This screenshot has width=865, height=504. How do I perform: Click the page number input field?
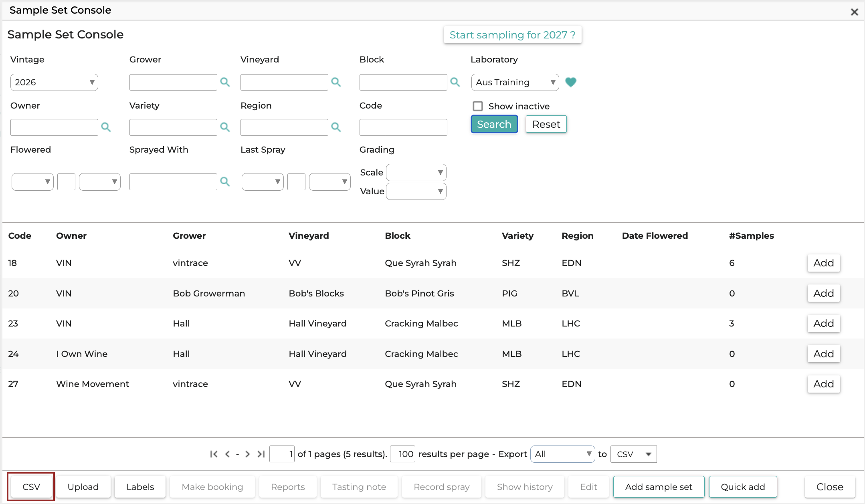282,454
